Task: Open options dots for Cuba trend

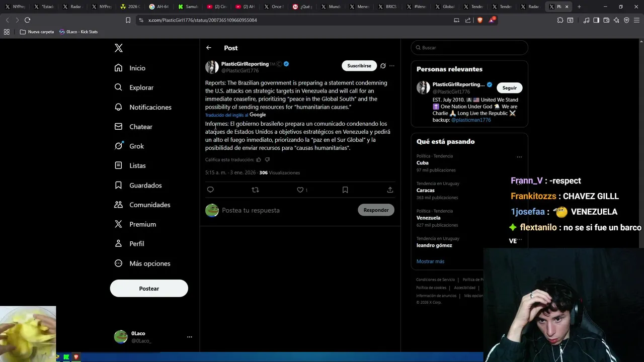Action: click(519, 157)
